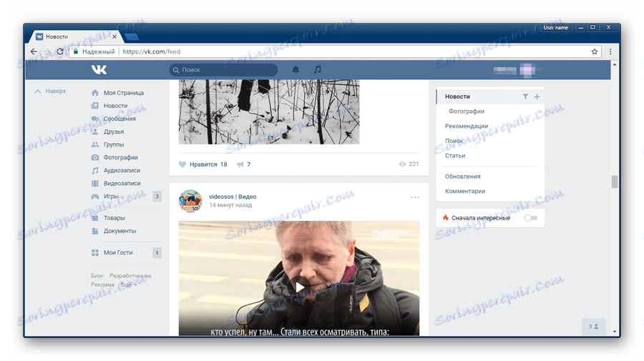Viewport: 644px width, 361px height.
Task: Click the note icon beside Аудиозаписи
Action: tap(95, 170)
